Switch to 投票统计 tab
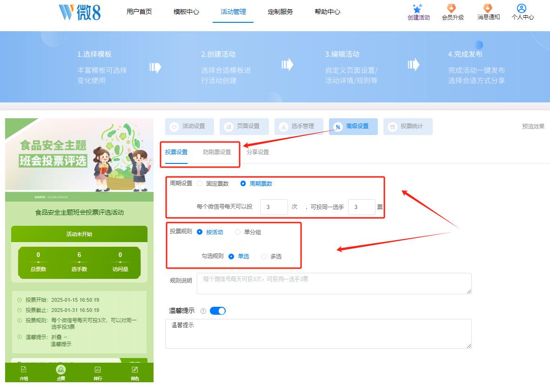The width and height of the screenshot is (550, 392). (408, 126)
